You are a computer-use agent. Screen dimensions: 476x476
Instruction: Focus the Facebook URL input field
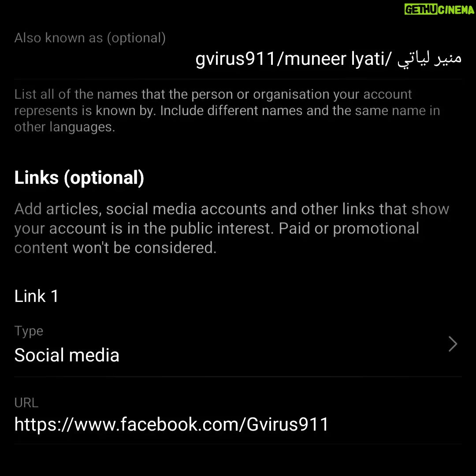click(x=238, y=424)
